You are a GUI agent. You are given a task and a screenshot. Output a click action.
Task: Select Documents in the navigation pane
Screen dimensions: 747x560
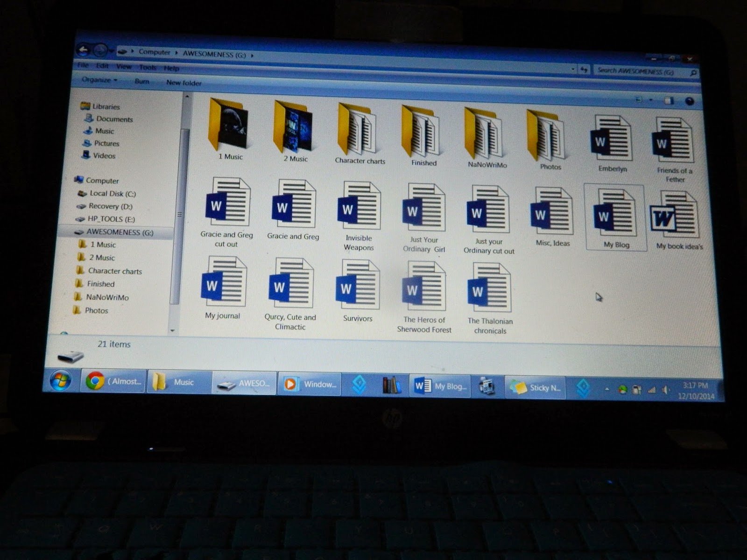(109, 119)
